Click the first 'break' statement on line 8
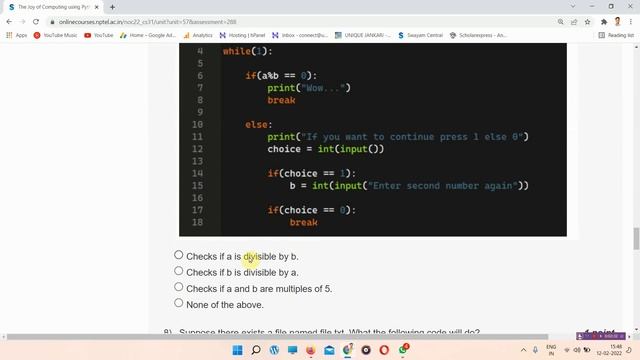Image resolution: width=640 pixels, height=360 pixels. 281,100
